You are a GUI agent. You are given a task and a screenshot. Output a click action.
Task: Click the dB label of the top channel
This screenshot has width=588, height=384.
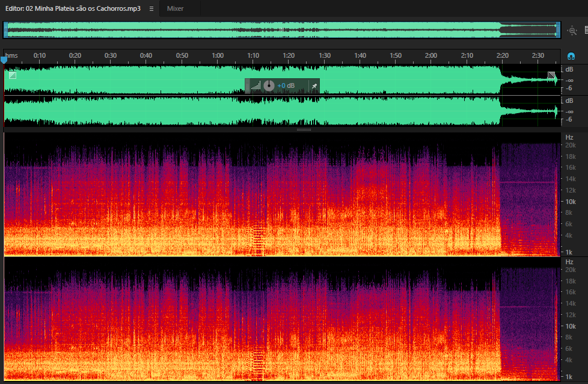(569, 69)
